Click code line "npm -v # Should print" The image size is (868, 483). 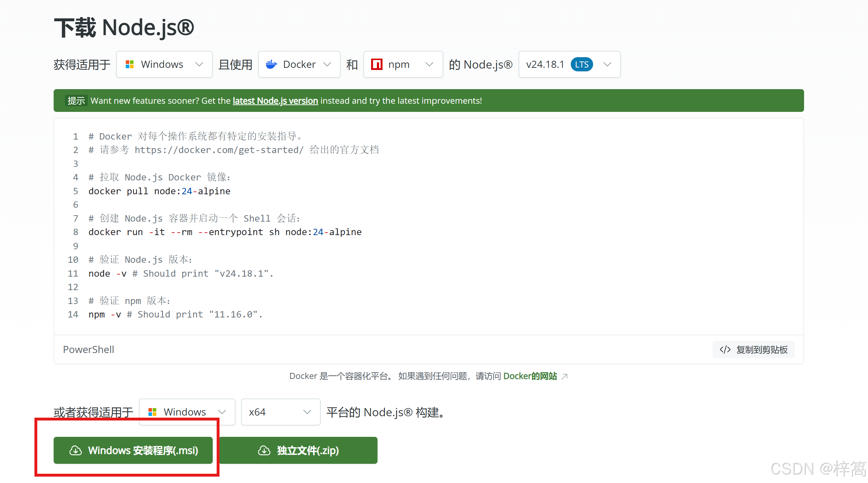tap(175, 315)
